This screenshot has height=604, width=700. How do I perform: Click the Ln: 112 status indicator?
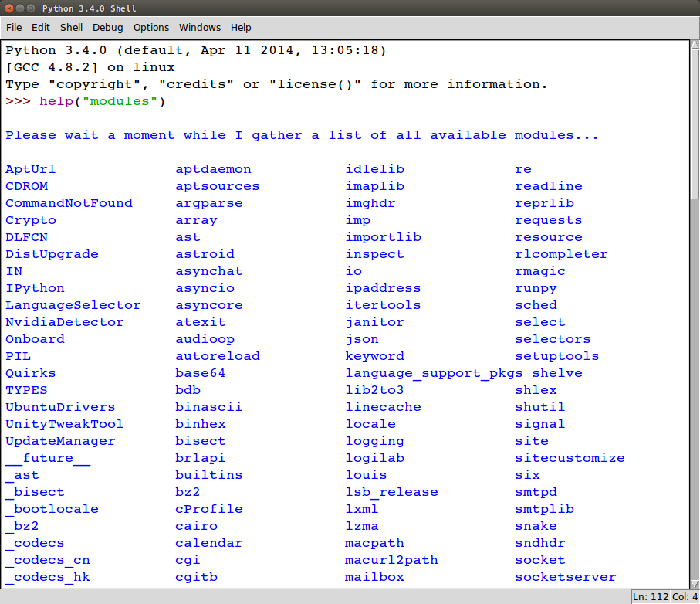coord(651,597)
